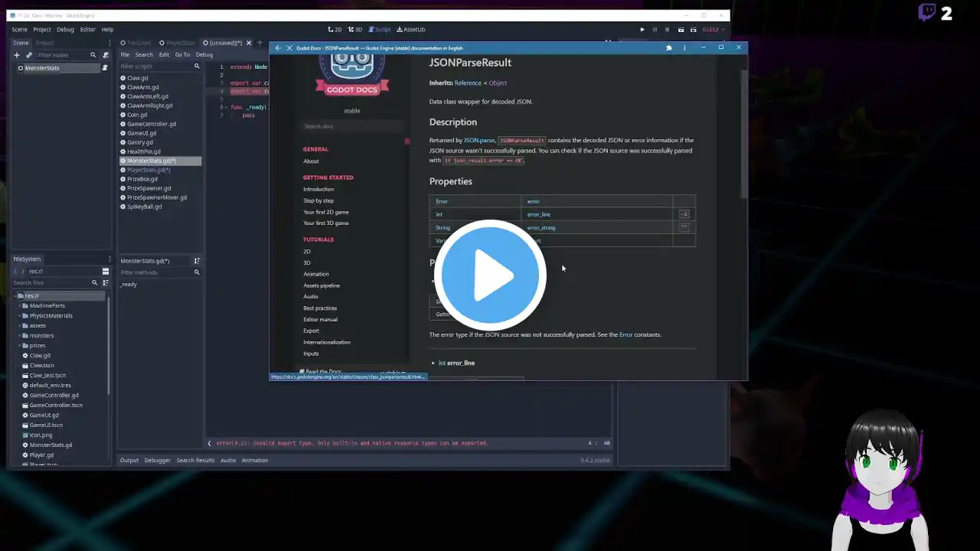Click the instance scene link icon

(29, 55)
